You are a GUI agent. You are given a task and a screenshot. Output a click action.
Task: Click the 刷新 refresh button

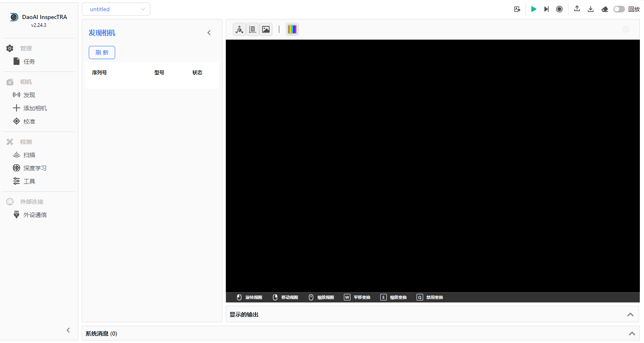click(x=102, y=52)
